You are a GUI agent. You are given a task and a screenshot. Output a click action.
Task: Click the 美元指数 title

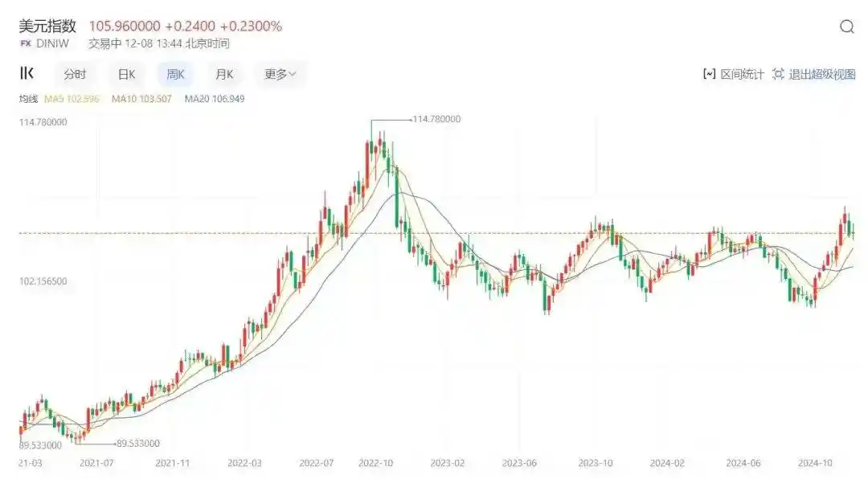click(47, 26)
